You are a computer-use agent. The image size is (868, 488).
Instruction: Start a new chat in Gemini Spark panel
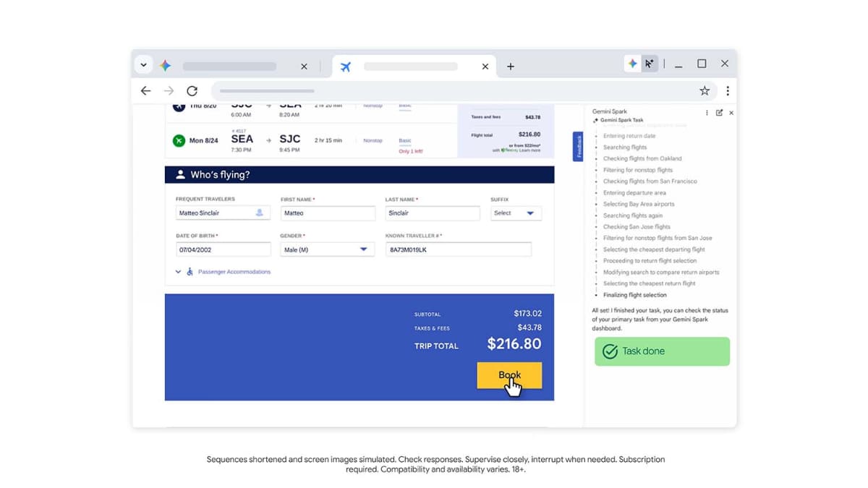(719, 113)
